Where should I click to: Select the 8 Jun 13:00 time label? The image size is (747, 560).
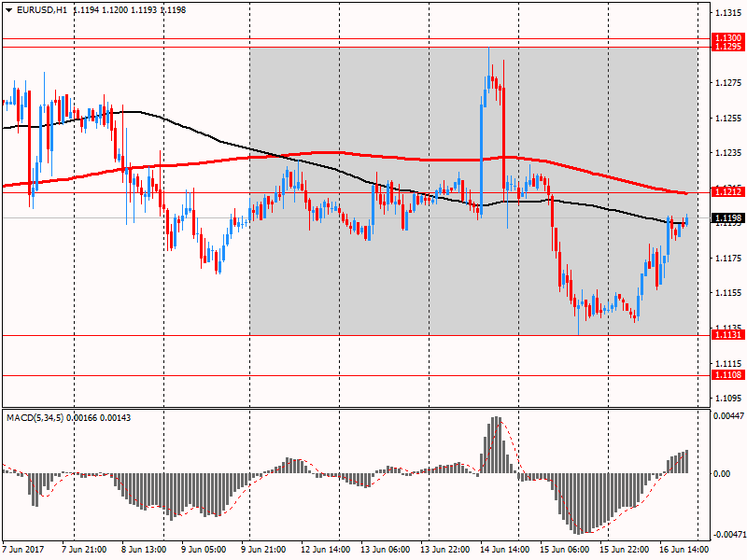(144, 550)
